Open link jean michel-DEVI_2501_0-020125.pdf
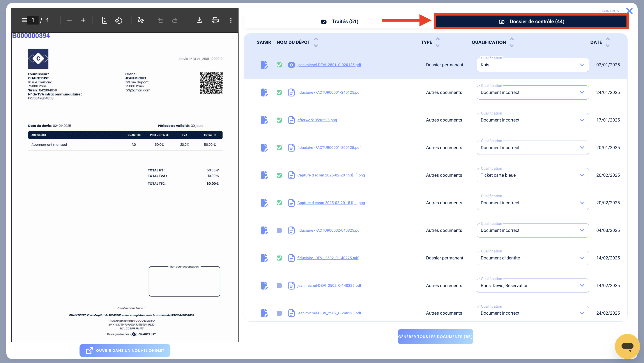The image size is (644, 363). (329, 65)
